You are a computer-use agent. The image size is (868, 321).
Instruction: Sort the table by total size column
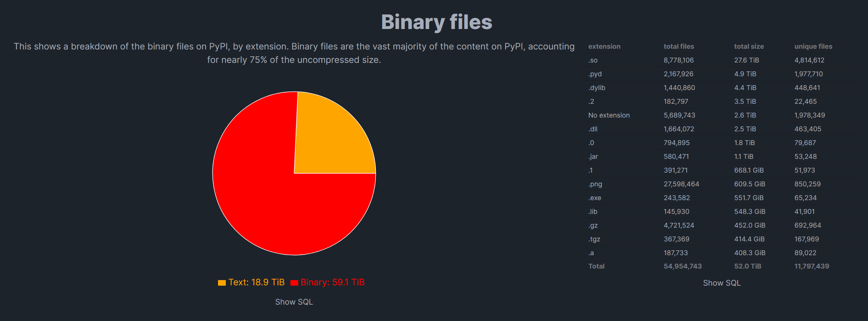pos(749,46)
